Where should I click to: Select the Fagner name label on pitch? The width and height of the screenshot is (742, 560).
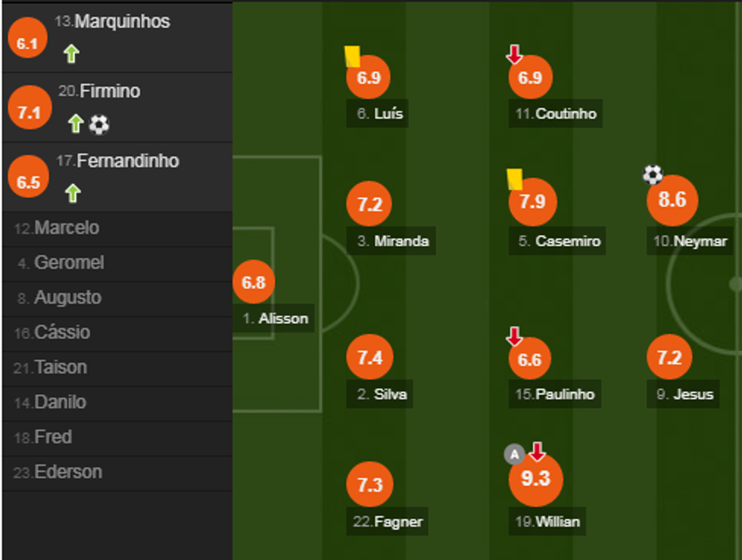[x=388, y=521]
